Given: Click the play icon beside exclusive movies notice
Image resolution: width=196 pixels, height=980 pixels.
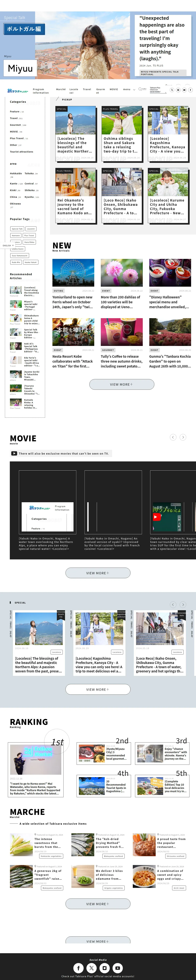Looking at the screenshot, I should pos(14,453).
